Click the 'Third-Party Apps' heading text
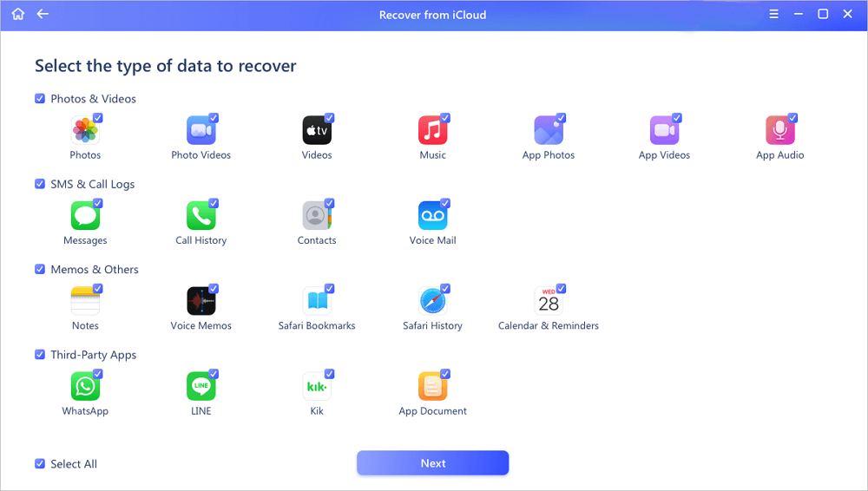The width and height of the screenshot is (868, 491). [x=94, y=355]
